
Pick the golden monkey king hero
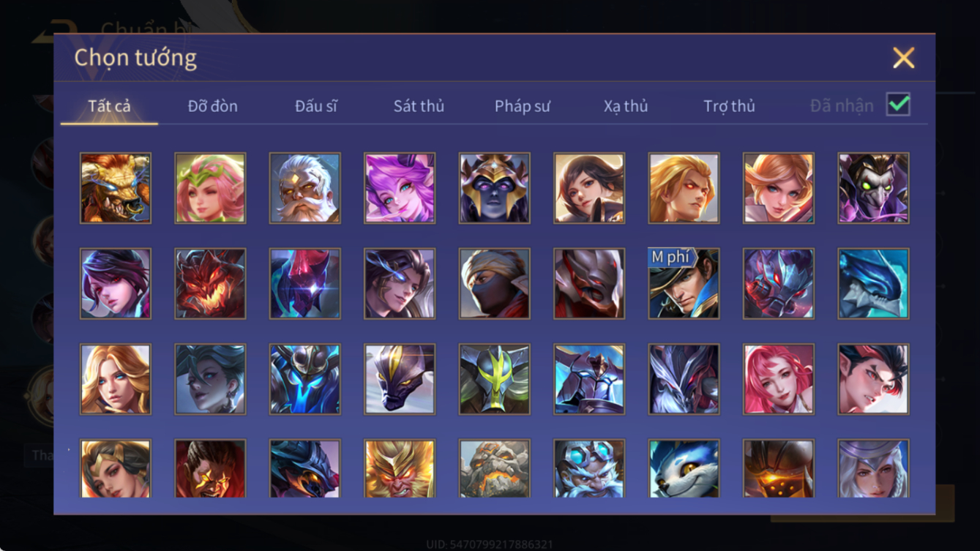400,468
